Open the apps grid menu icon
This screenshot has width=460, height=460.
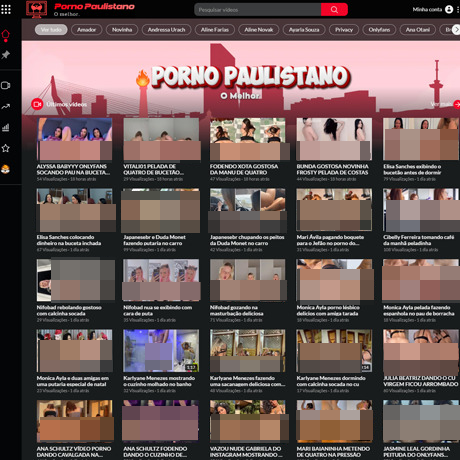pos(6,9)
